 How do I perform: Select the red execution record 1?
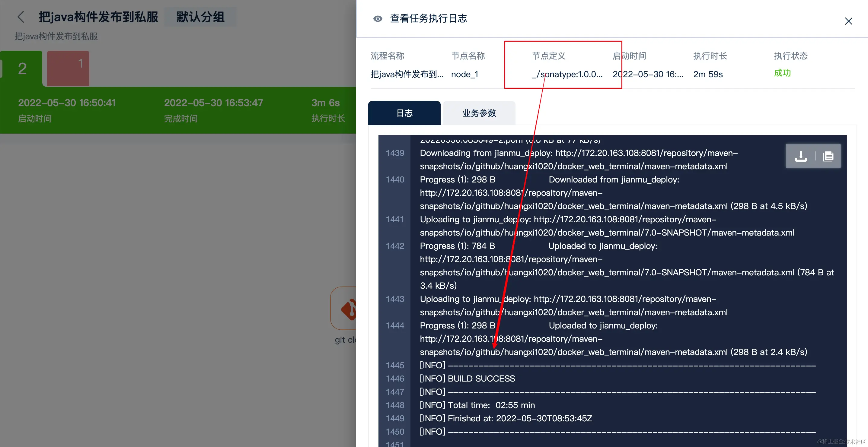68,69
